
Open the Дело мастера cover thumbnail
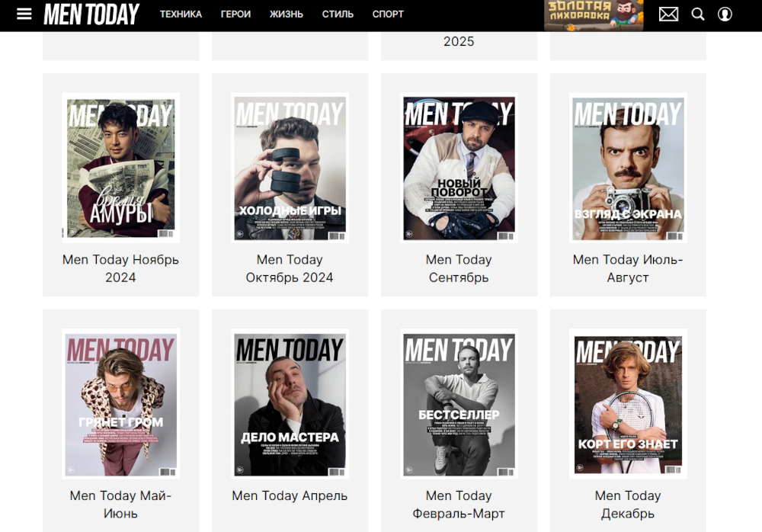click(290, 404)
